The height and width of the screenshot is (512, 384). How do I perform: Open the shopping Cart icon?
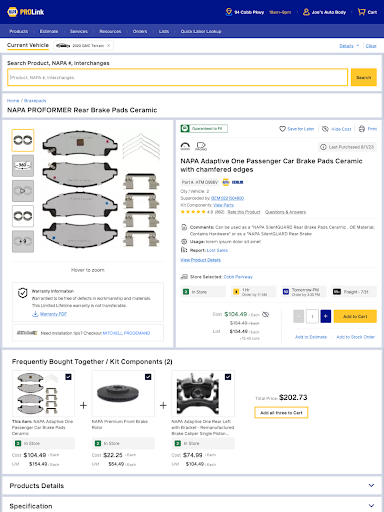tap(361, 12)
